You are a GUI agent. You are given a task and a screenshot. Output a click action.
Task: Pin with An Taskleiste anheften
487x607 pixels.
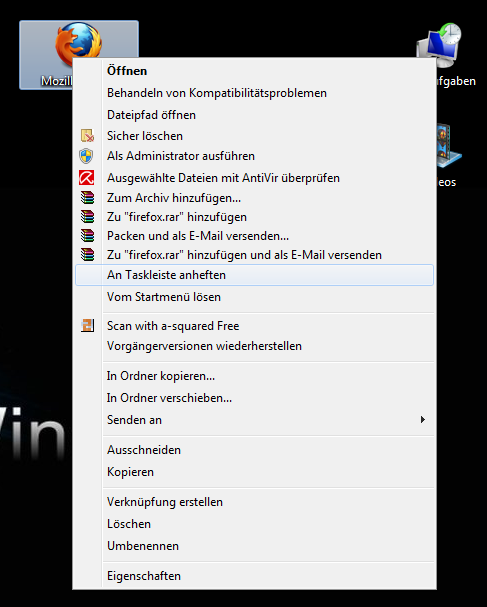tap(254, 275)
